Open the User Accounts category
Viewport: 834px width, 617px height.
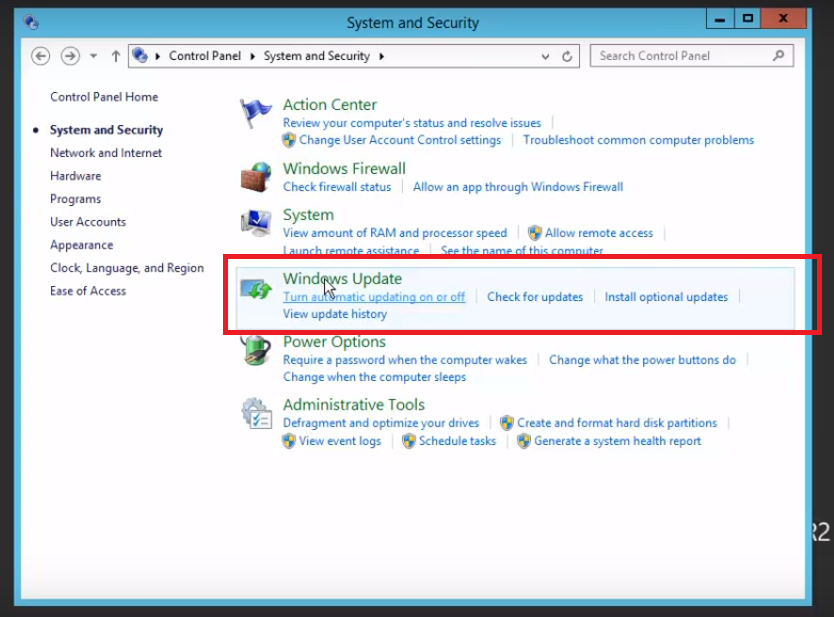88,222
